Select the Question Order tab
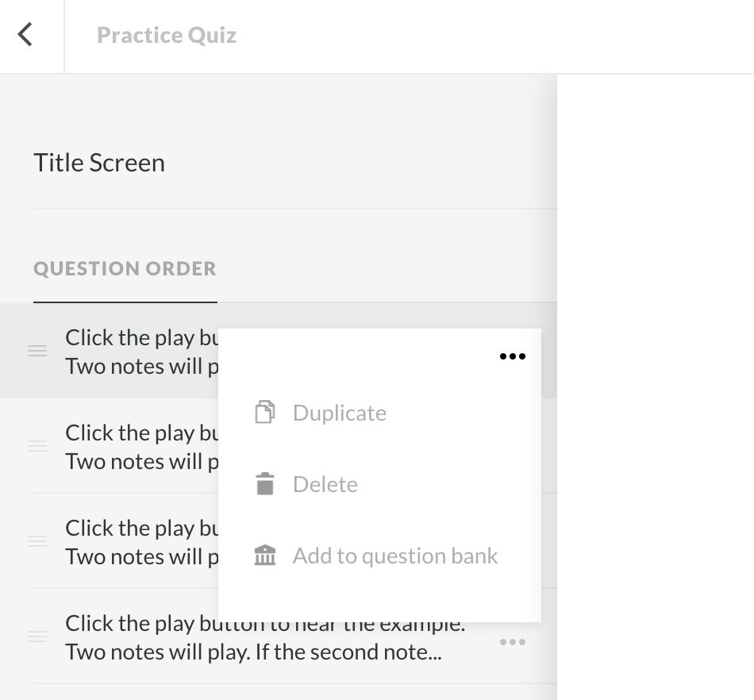This screenshot has width=754, height=700. 125,269
